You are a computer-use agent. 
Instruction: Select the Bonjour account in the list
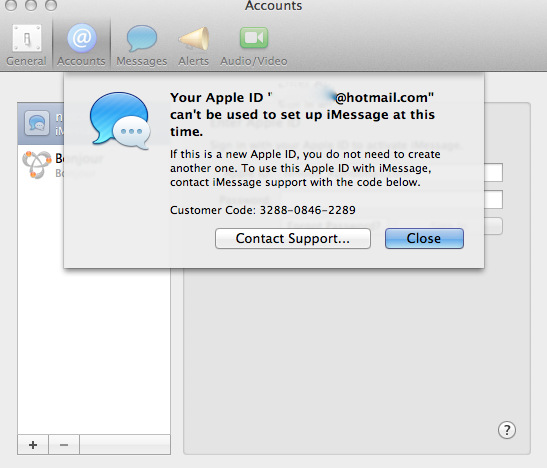[x=41, y=165]
